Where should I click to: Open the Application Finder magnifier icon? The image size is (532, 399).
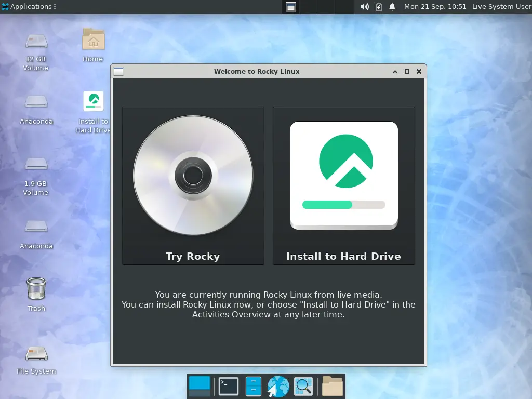(303, 386)
